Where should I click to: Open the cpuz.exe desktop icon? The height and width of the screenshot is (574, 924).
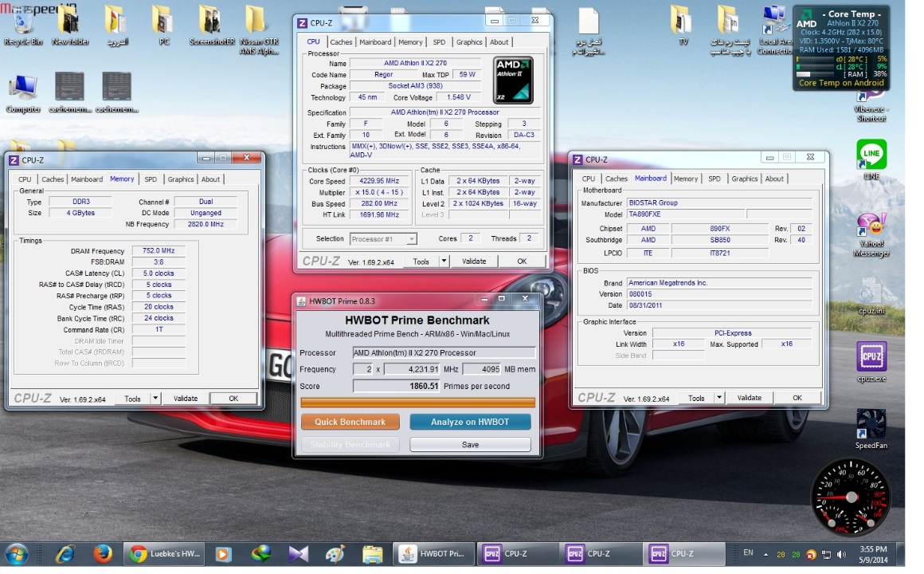coord(871,362)
